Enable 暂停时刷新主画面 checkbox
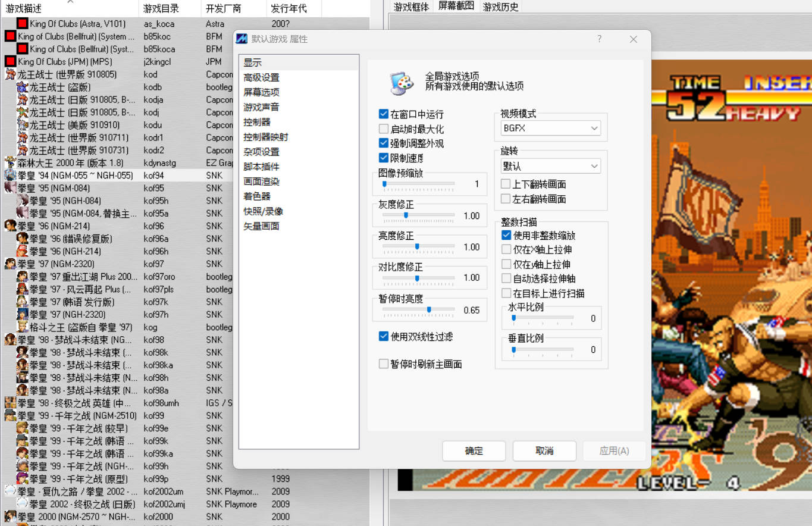The image size is (812, 526). coord(384,364)
